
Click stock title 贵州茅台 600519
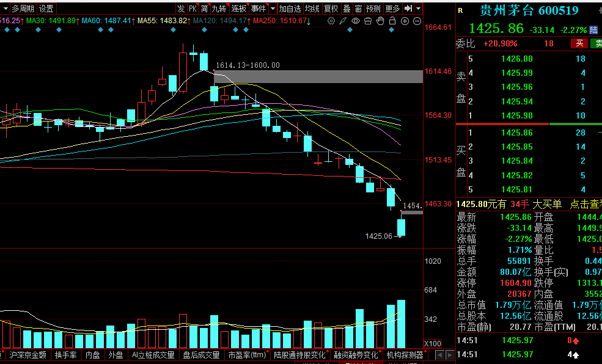(529, 11)
